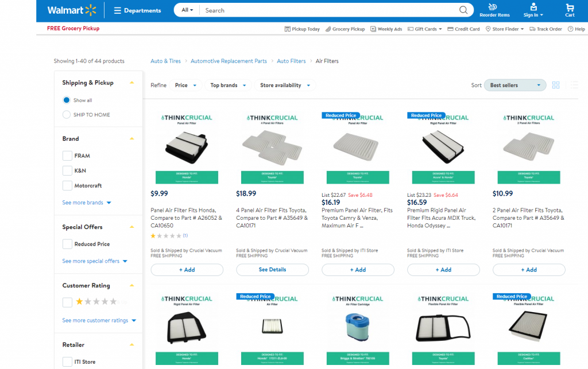This screenshot has width=588, height=369.
Task: Open 2 Panel Air Filter Fits Toyota title
Action: (528, 218)
